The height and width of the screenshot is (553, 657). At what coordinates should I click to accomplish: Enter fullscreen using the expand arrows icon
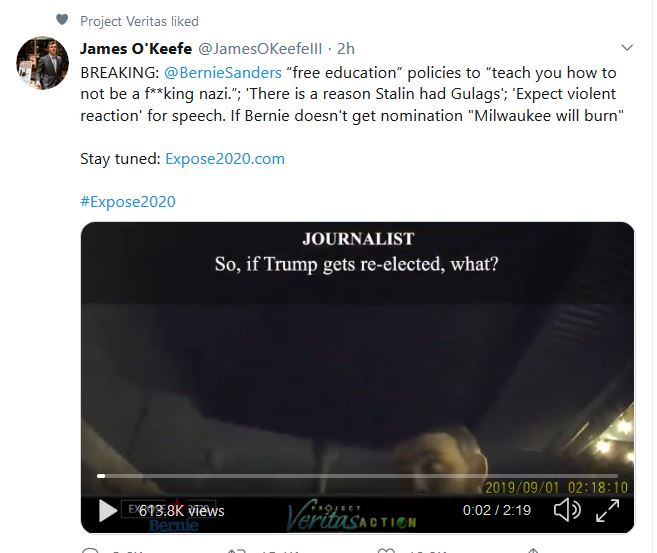click(x=607, y=511)
